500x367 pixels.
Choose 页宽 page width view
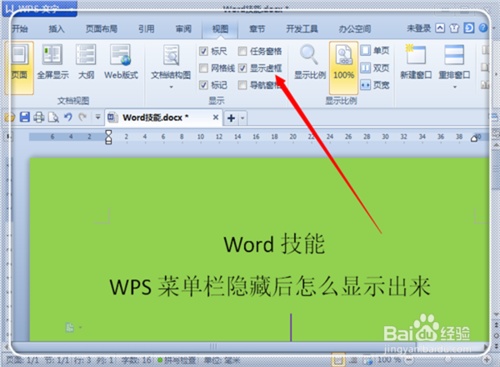375,85
